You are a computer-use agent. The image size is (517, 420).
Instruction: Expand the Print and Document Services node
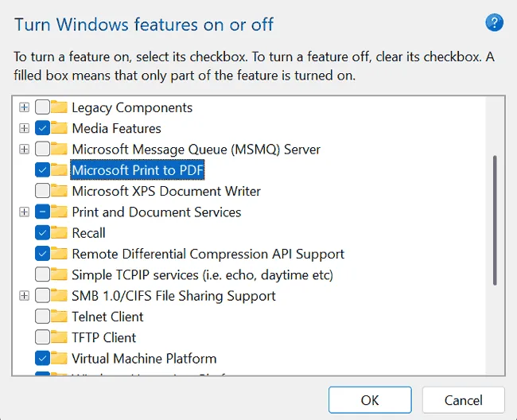[x=24, y=212]
